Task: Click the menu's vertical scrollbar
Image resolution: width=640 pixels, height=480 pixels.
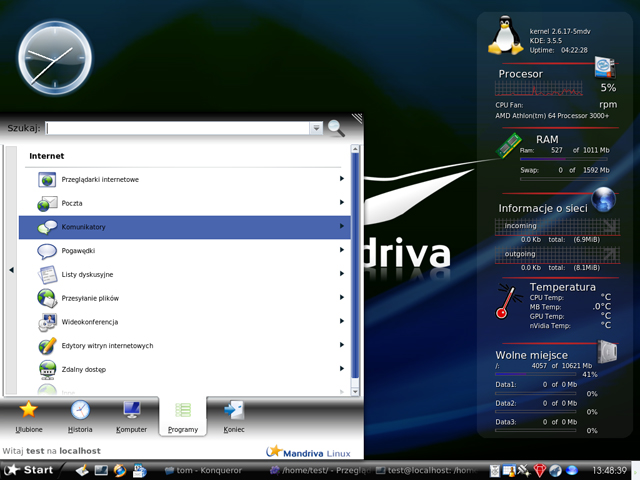Action: coord(355,270)
